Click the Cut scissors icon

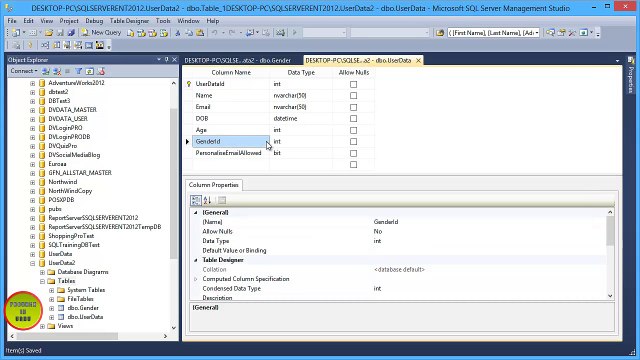[178, 33]
